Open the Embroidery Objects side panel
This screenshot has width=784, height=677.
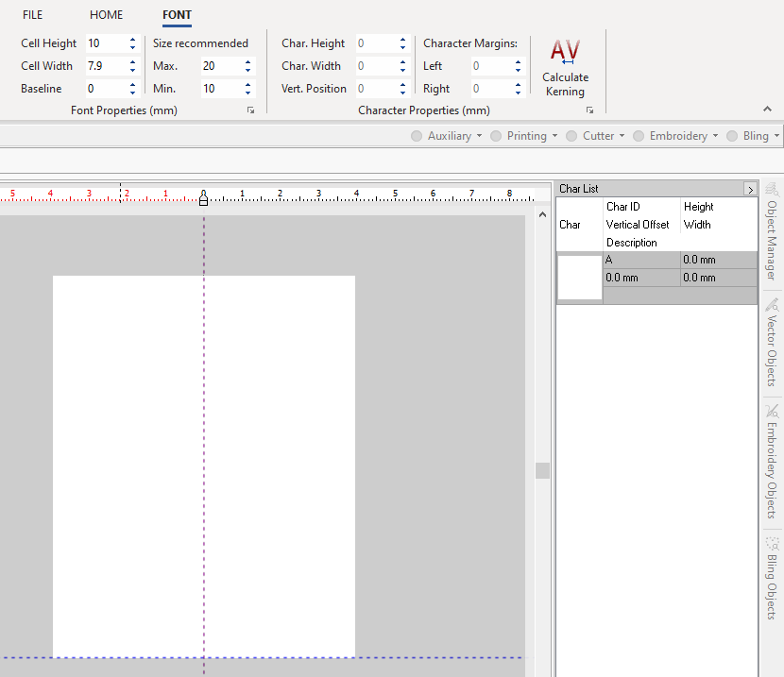[x=772, y=462]
